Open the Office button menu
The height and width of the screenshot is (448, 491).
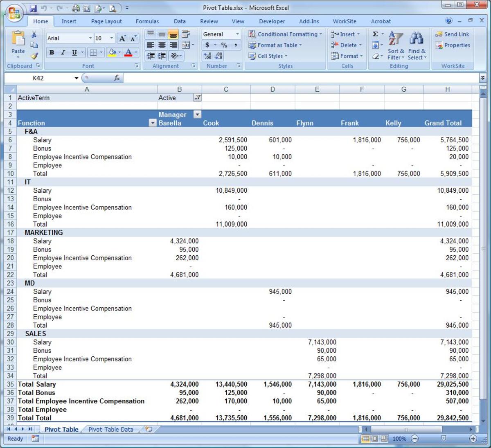pyautogui.click(x=14, y=12)
